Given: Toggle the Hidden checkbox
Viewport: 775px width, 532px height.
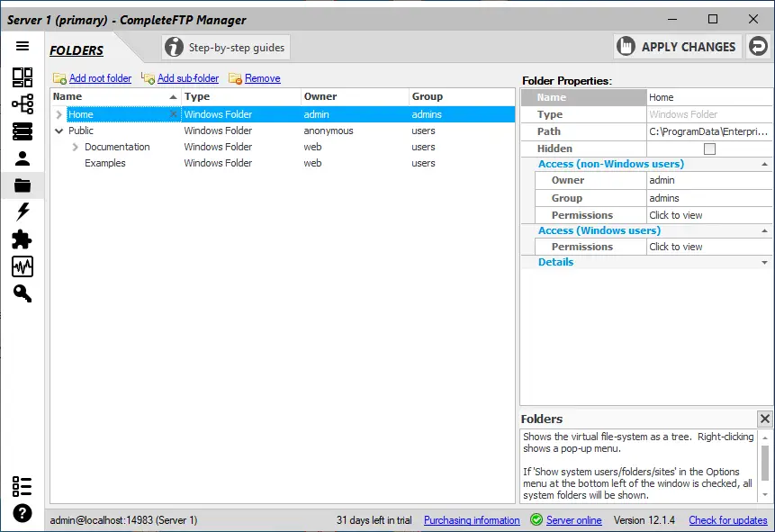Looking at the screenshot, I should point(709,149).
